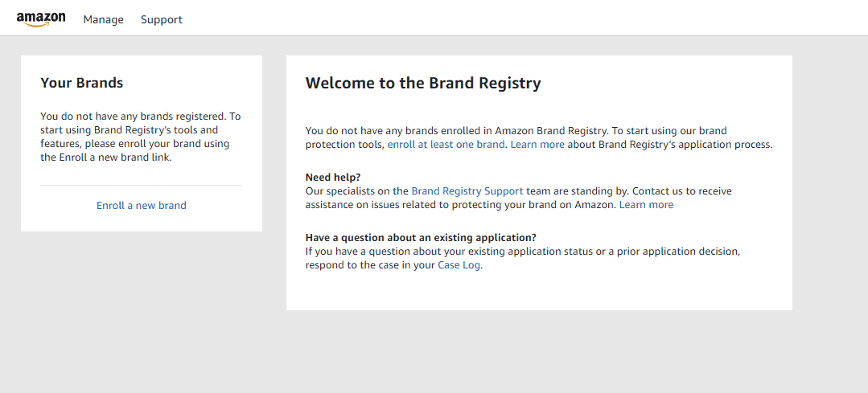
Task: Follow the 'enroll at least one brand' link
Action: tap(446, 145)
